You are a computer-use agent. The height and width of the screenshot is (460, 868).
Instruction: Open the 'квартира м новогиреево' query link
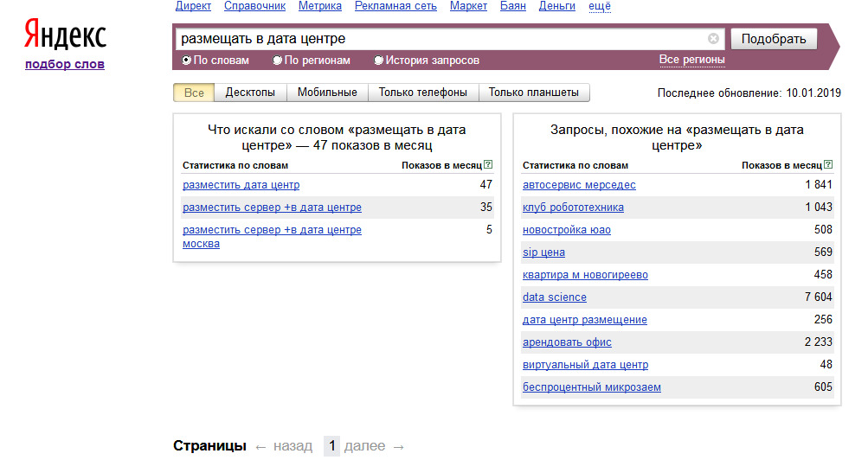point(585,275)
